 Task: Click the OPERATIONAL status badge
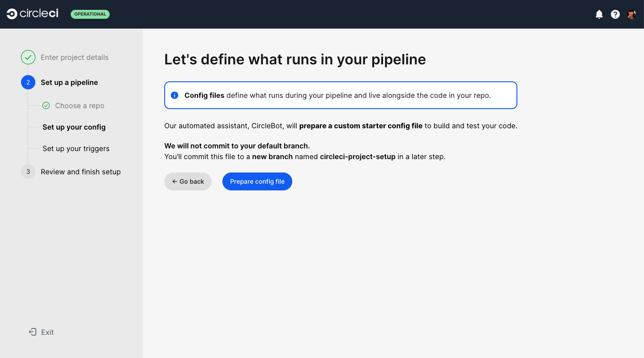pyautogui.click(x=90, y=14)
